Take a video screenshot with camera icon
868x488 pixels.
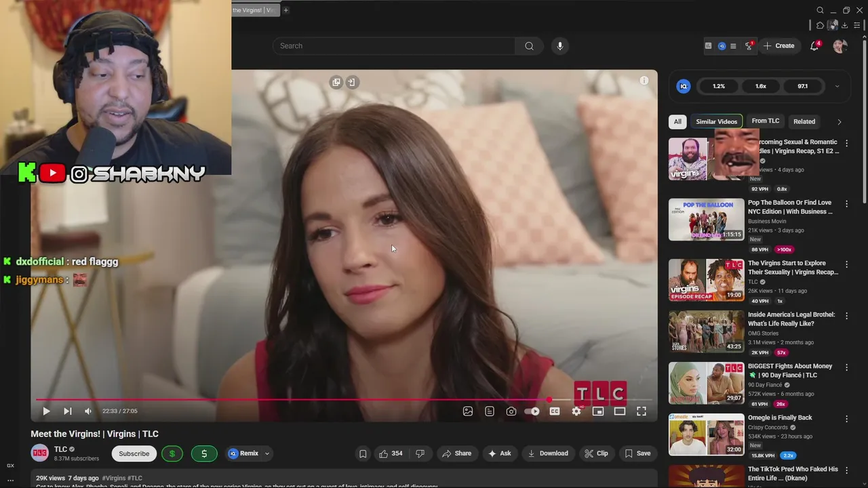(511, 411)
